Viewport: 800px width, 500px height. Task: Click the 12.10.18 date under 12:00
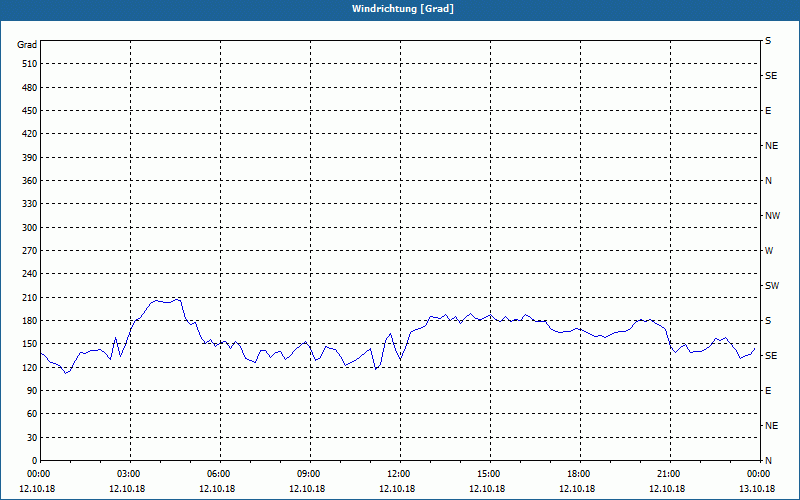397,489
